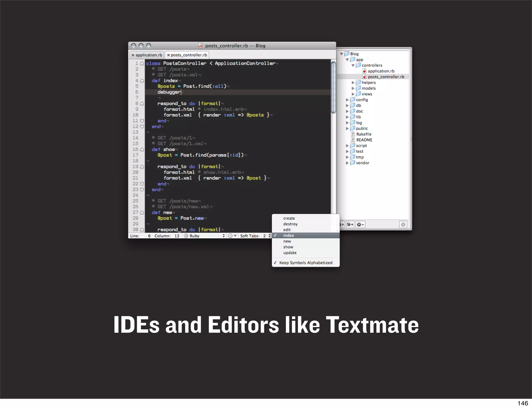Expand the vendor folder
The image size is (532, 409).
(x=347, y=163)
